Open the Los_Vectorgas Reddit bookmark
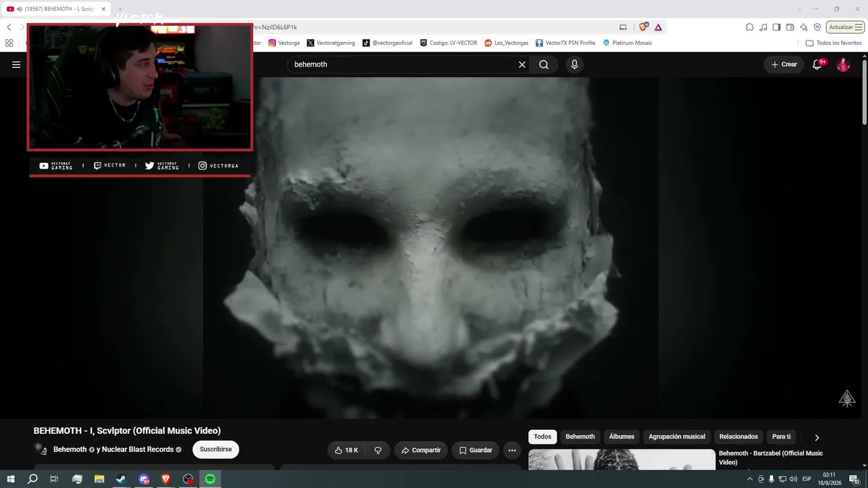The height and width of the screenshot is (488, 868). click(x=507, y=43)
